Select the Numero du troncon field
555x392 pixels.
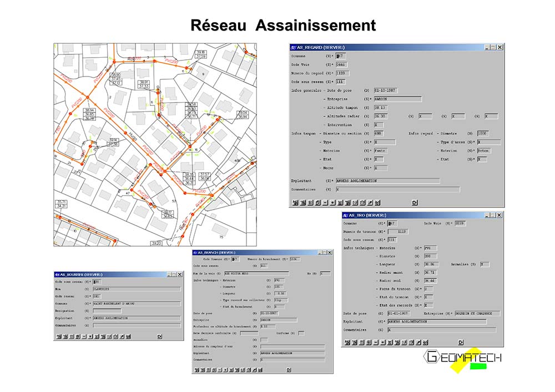tap(398, 232)
